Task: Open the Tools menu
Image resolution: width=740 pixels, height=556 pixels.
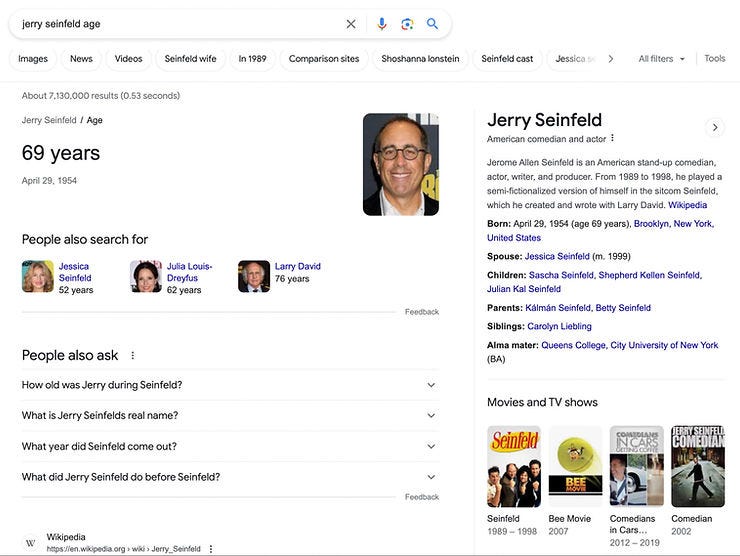Action: pos(715,59)
